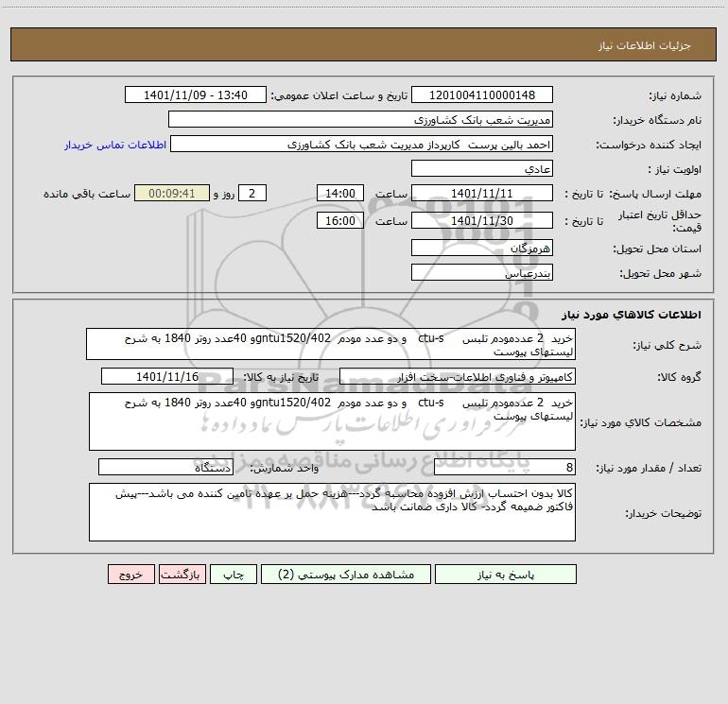Click the تاریخ و ساعت اعلان عمومی label
Screen dimensions: 728x704
(339, 95)
